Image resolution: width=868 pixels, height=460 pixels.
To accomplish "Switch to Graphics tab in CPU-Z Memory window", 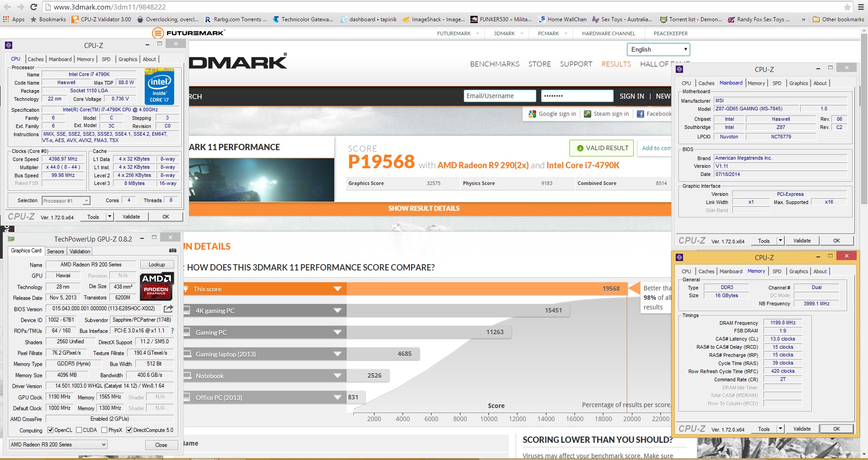I will (x=798, y=271).
